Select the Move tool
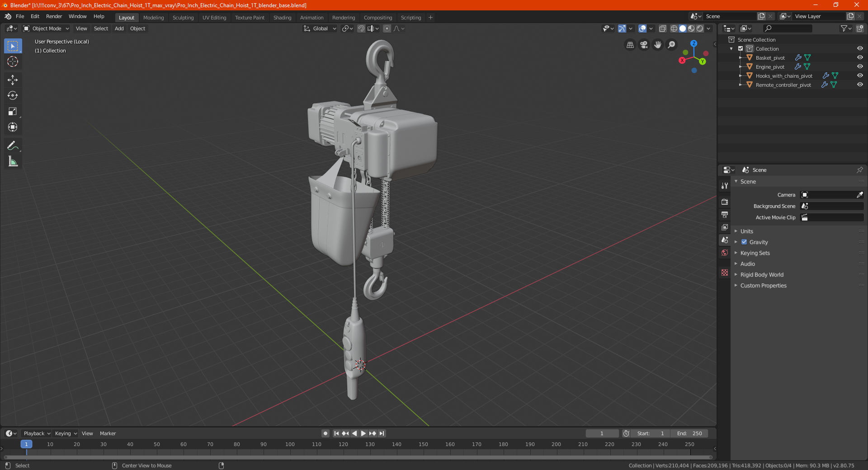This screenshot has height=470, width=868. point(13,80)
